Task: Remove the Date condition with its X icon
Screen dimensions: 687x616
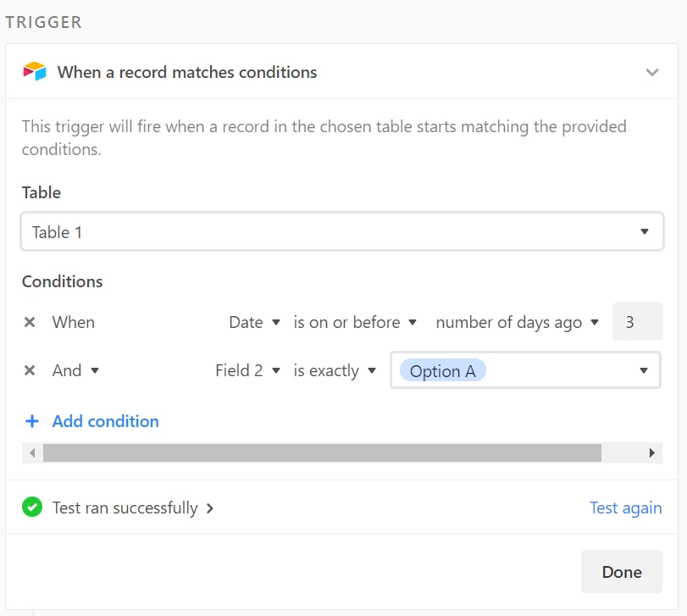Action: pos(30,322)
